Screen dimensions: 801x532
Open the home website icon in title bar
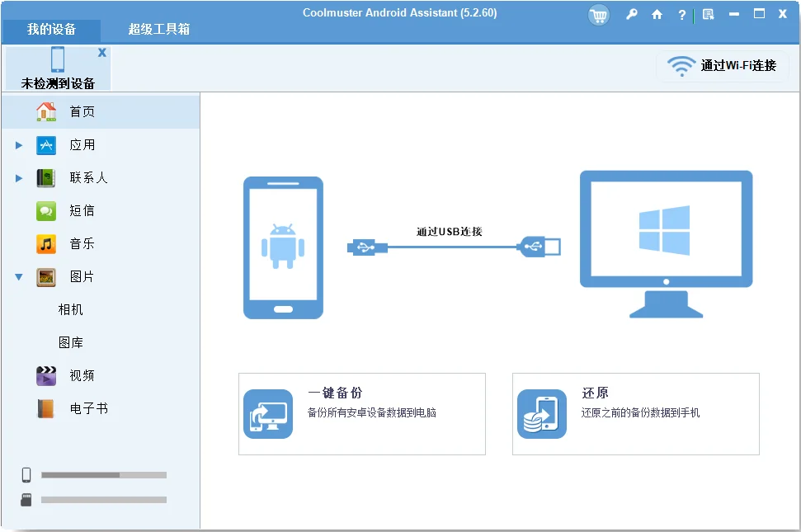point(657,14)
